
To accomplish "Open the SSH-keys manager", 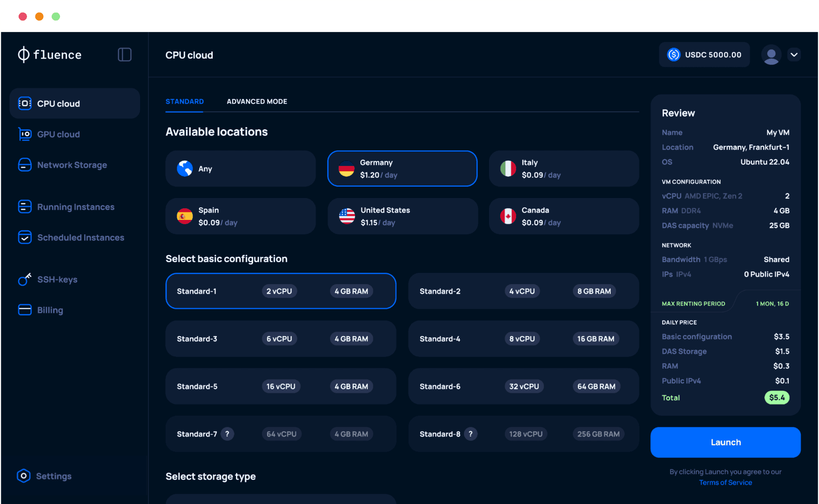I will pos(57,279).
